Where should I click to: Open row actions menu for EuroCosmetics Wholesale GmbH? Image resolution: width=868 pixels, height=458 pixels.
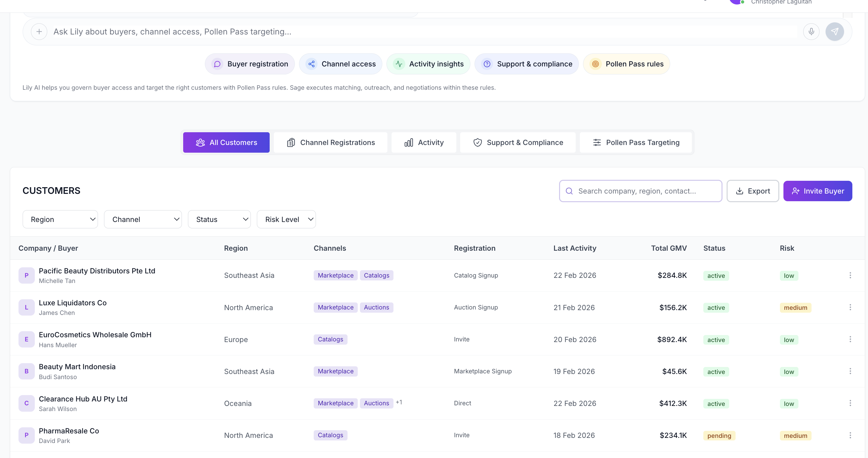[x=850, y=339]
